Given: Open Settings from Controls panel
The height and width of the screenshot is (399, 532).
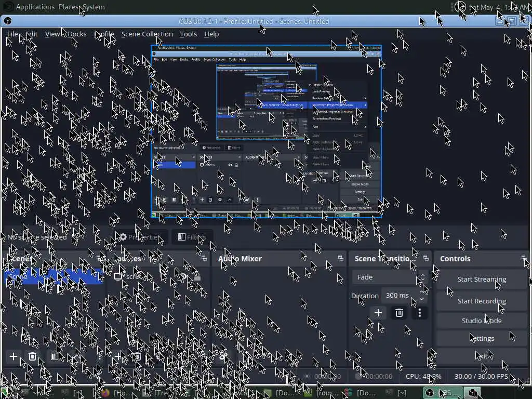Looking at the screenshot, I should [x=482, y=338].
